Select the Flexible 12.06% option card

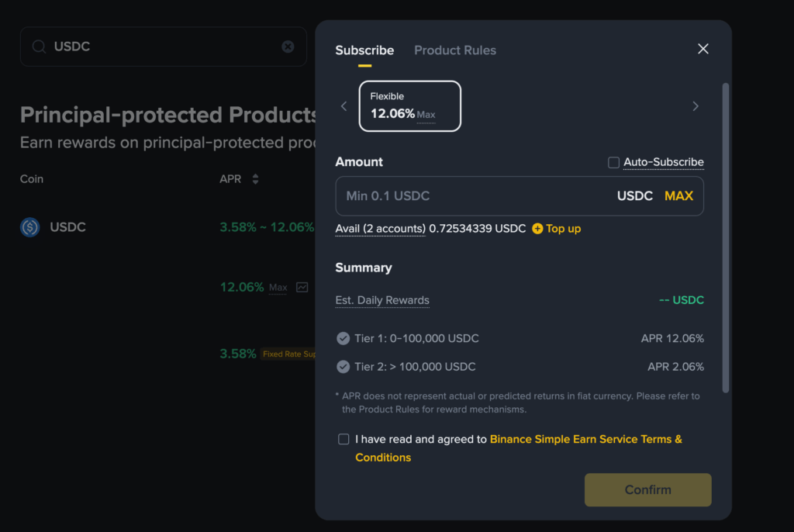click(x=409, y=106)
